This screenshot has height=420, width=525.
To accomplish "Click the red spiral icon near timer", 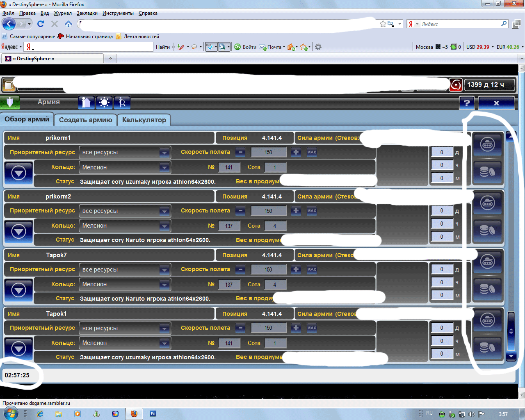I will click(x=455, y=85).
